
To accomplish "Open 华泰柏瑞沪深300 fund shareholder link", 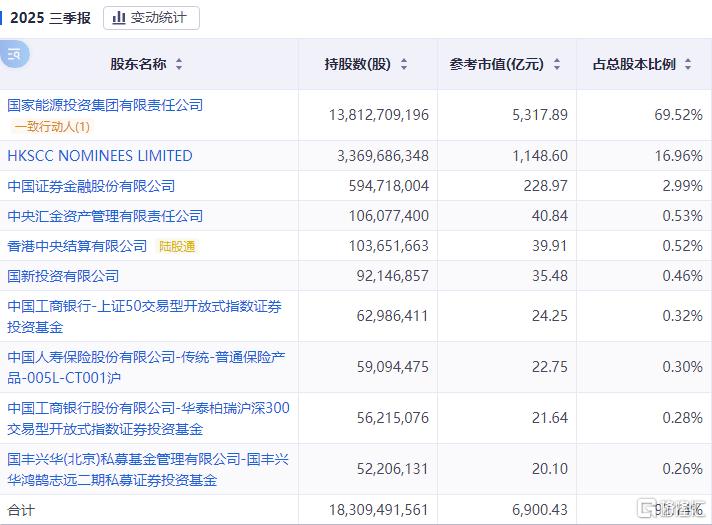I will tap(148, 418).
